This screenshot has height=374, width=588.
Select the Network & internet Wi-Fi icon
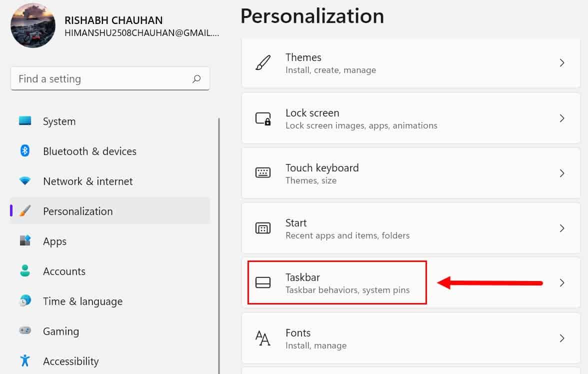tap(25, 181)
